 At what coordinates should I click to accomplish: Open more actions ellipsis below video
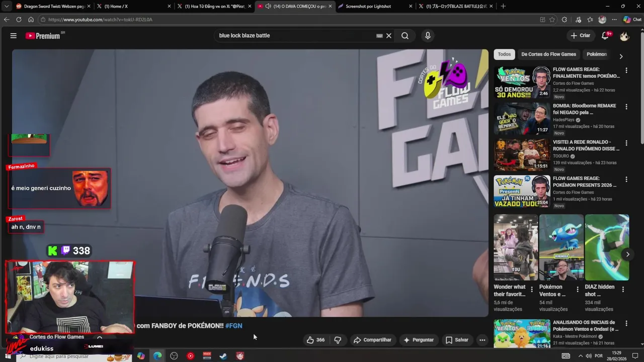point(482,340)
